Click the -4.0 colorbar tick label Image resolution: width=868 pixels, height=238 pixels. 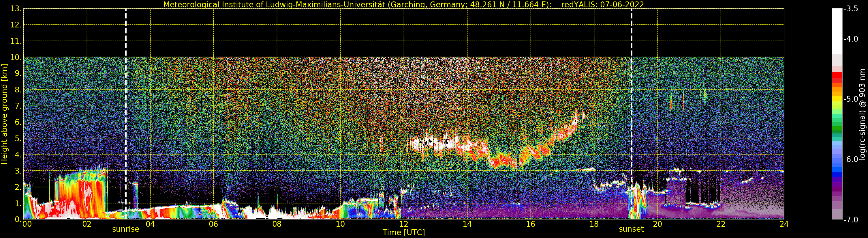(x=851, y=39)
